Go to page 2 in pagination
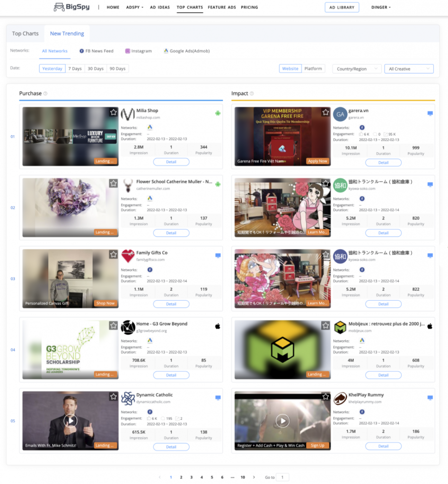The height and width of the screenshot is (484, 448). click(x=181, y=477)
